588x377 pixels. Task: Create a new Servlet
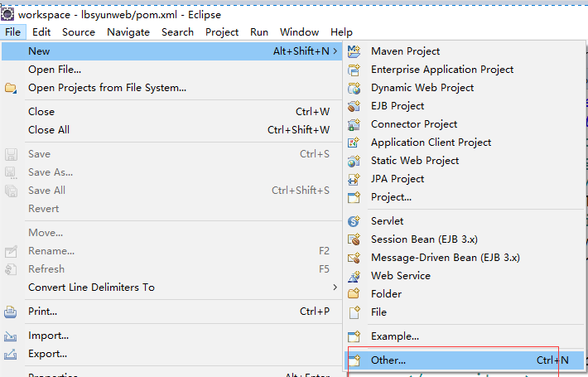pyautogui.click(x=465, y=221)
